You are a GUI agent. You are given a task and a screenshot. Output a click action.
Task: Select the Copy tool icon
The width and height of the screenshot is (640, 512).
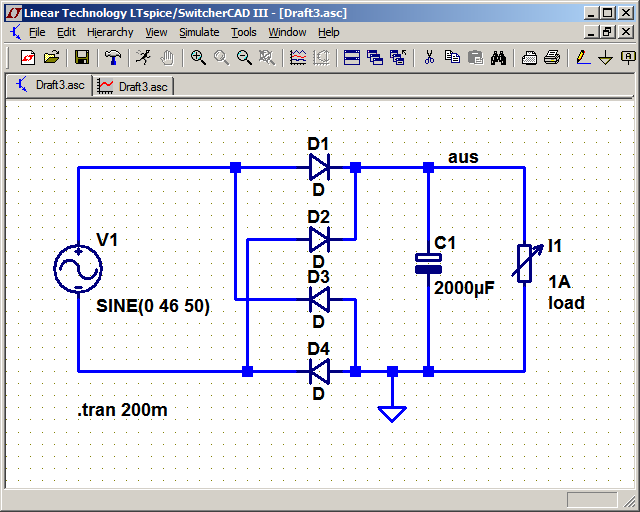click(x=452, y=58)
